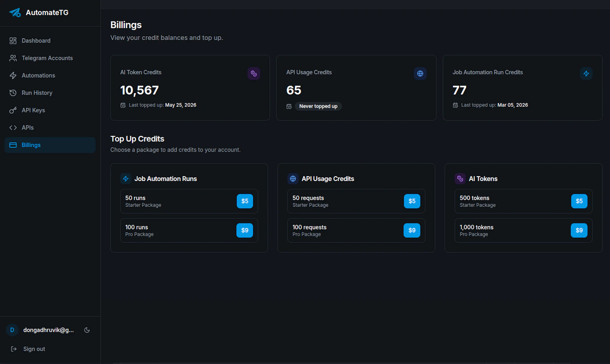Viewport: 610px width, 364px height.
Task: Buy 1,000 tokens for $9
Action: [579, 230]
